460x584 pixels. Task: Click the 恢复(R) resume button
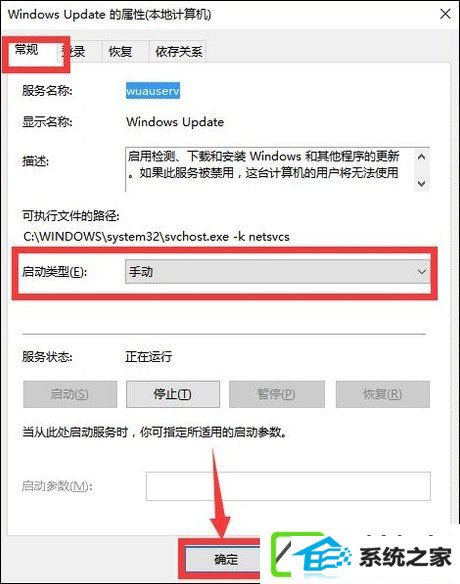pyautogui.click(x=383, y=394)
